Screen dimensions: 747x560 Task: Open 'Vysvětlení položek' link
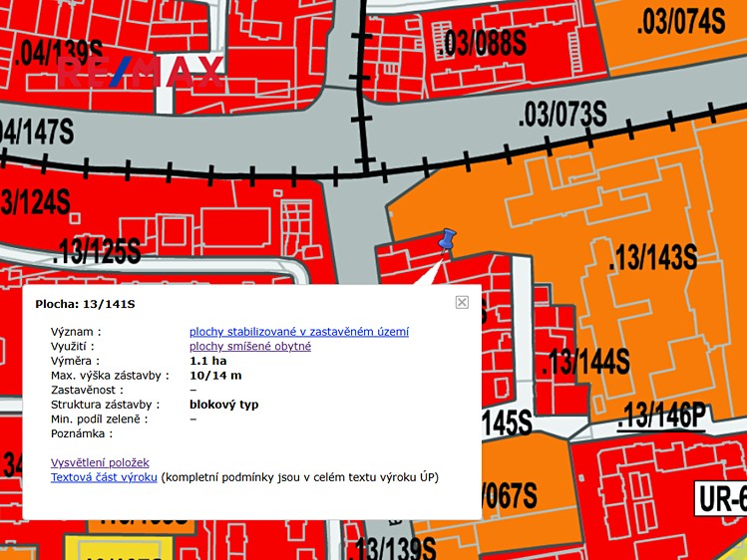(100, 462)
